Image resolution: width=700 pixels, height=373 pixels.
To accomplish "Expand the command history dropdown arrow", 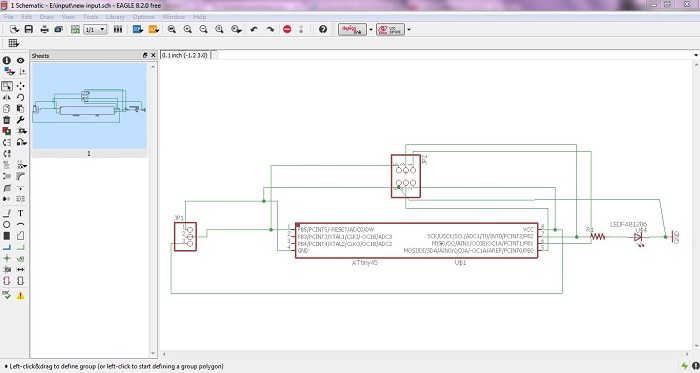I will pyautogui.click(x=696, y=55).
